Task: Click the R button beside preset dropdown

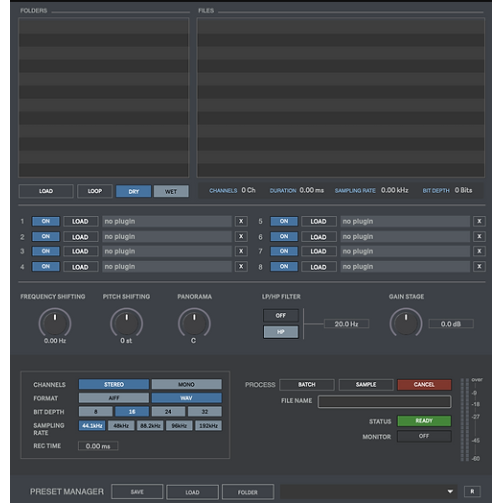Action: click(x=472, y=491)
